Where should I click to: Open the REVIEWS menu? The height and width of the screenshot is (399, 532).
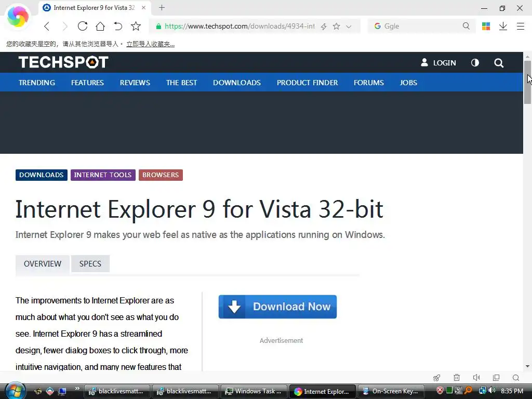click(x=135, y=83)
